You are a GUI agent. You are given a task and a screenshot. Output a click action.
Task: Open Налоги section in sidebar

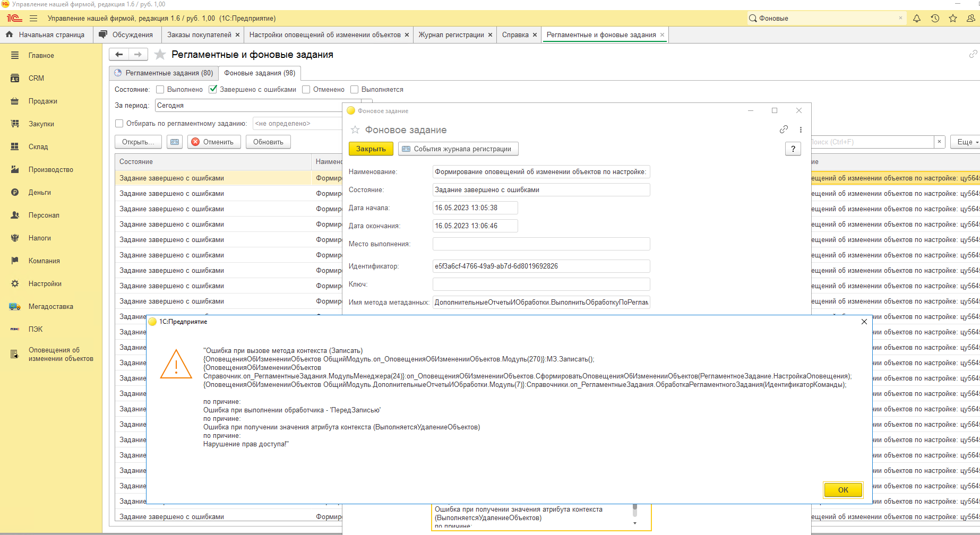tap(40, 238)
